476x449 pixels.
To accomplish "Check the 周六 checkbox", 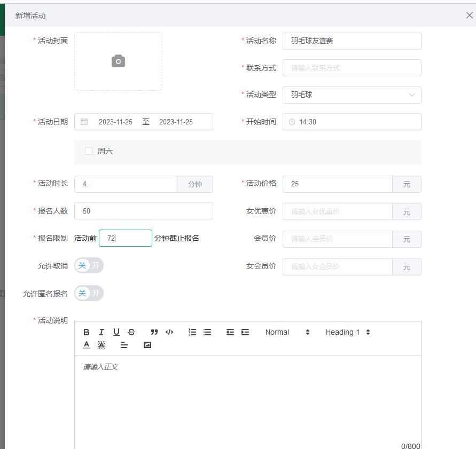I will tap(89, 151).
